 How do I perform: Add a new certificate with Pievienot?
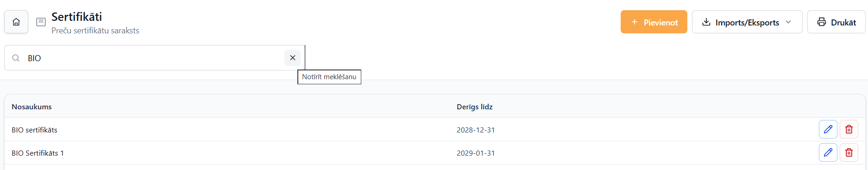pyautogui.click(x=654, y=22)
